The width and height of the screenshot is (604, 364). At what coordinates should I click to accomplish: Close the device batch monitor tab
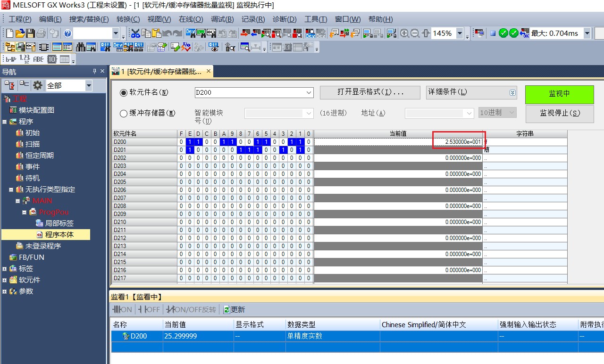[209, 71]
